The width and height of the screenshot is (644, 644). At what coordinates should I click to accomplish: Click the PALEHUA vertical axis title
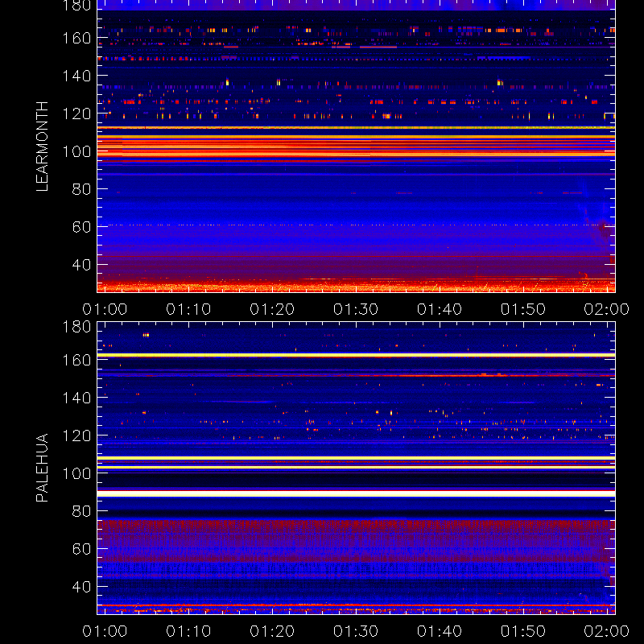(42, 468)
